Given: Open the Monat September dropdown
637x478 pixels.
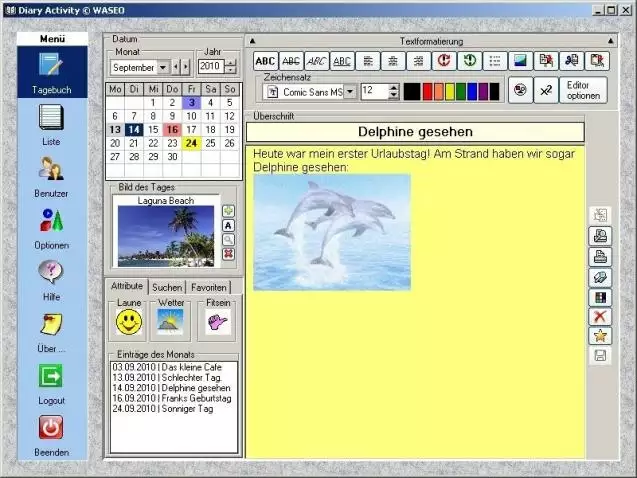Looking at the screenshot, I should click(163, 68).
